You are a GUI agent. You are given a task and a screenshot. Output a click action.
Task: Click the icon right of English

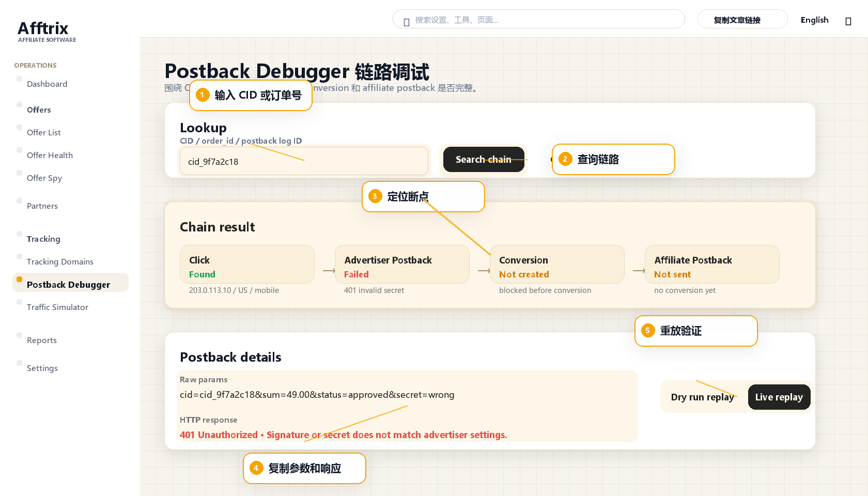[x=848, y=21]
